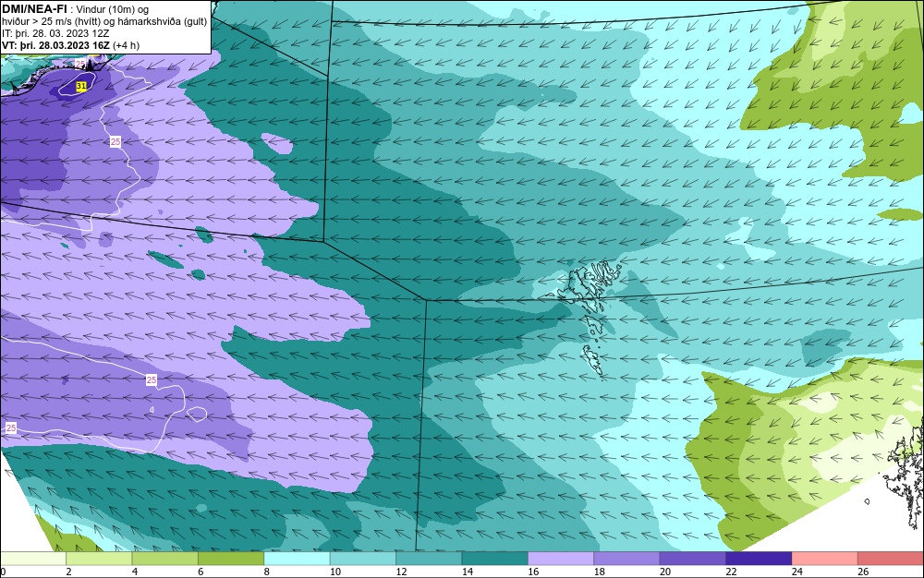This screenshot has width=924, height=578.
Task: Click the 16–18 m/s lavender legend swatch
Action: [x=561, y=559]
